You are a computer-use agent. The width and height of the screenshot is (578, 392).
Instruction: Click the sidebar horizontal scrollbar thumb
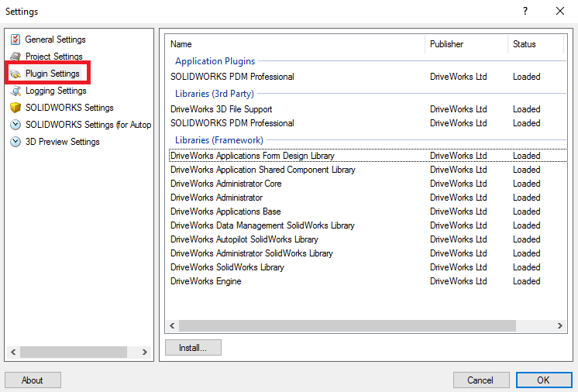click(74, 352)
